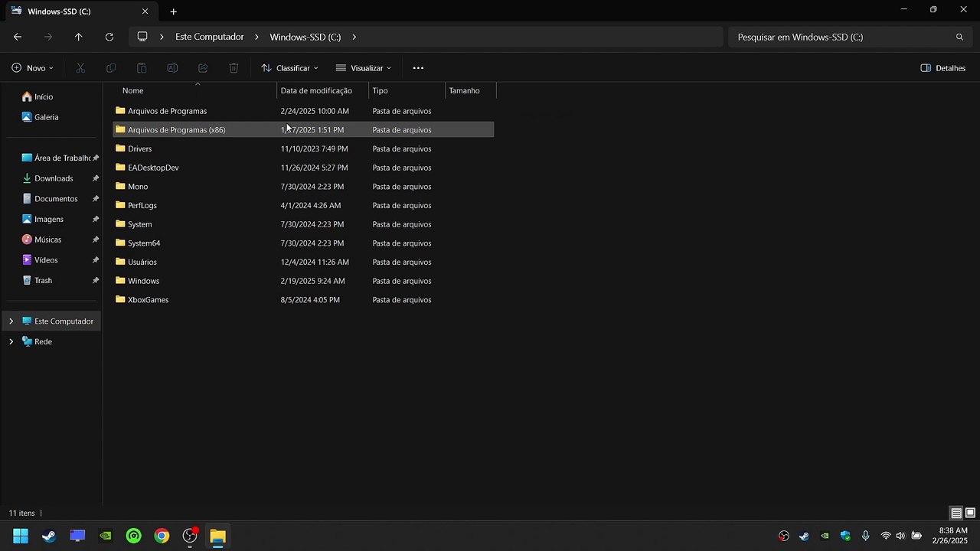Select the System64 folder name
The height and width of the screenshot is (551, 980).
click(x=144, y=243)
